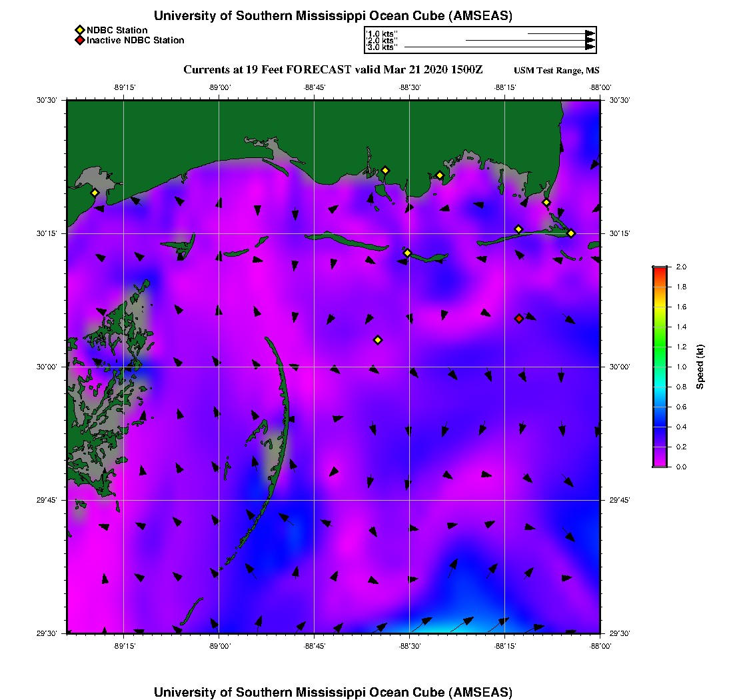Viewport: 733px width, 700px height.
Task: Click the red inactive station marker on the map
Action: click(519, 319)
